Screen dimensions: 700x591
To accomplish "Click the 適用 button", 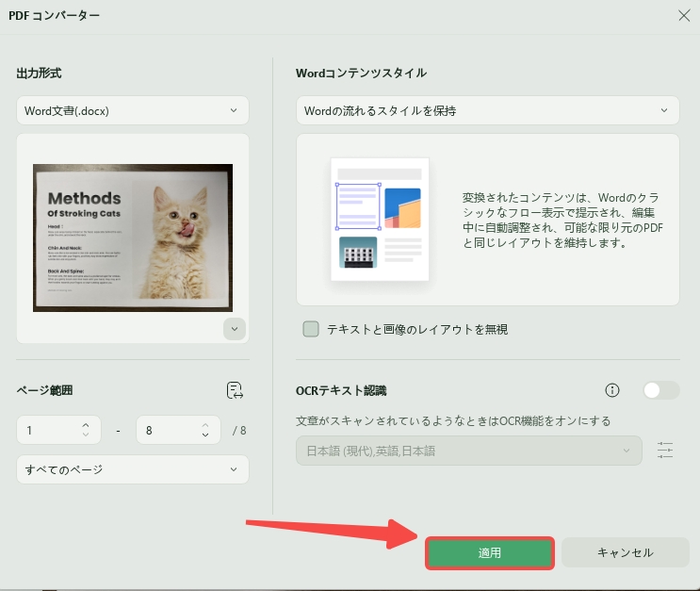I will [490, 553].
